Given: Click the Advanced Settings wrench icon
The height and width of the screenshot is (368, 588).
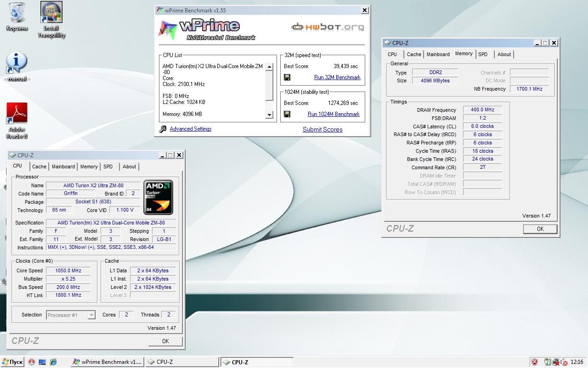Looking at the screenshot, I should pyautogui.click(x=163, y=129).
